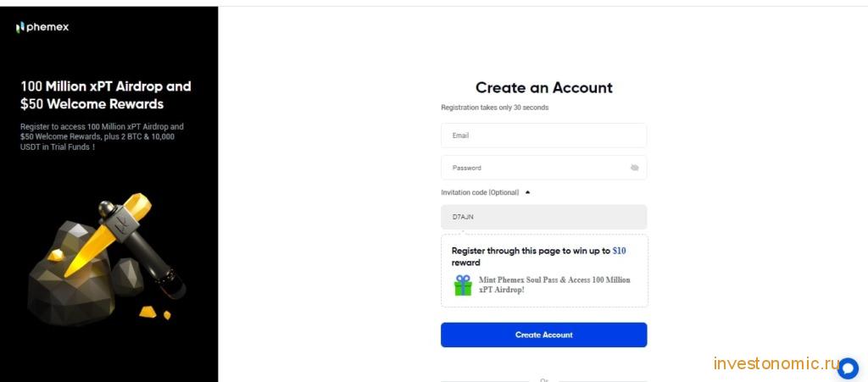The height and width of the screenshot is (382, 868).
Task: Click the Invitation code (Optional) label
Action: pos(480,192)
